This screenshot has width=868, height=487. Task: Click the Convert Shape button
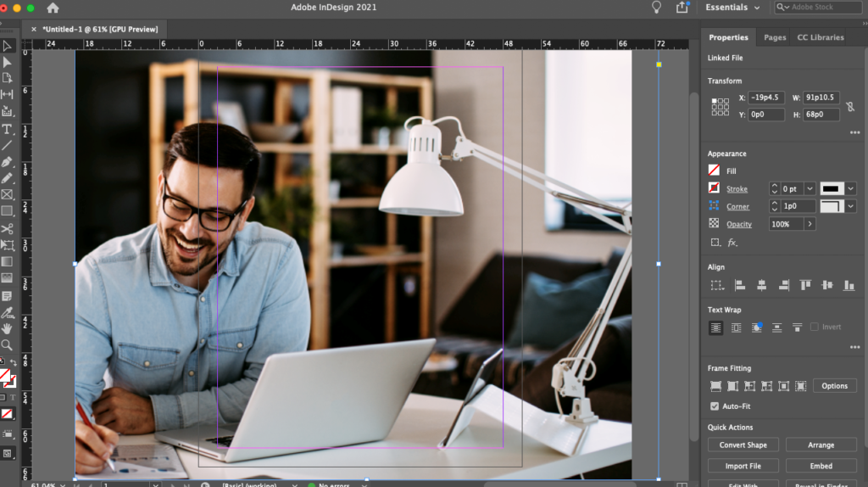743,445
